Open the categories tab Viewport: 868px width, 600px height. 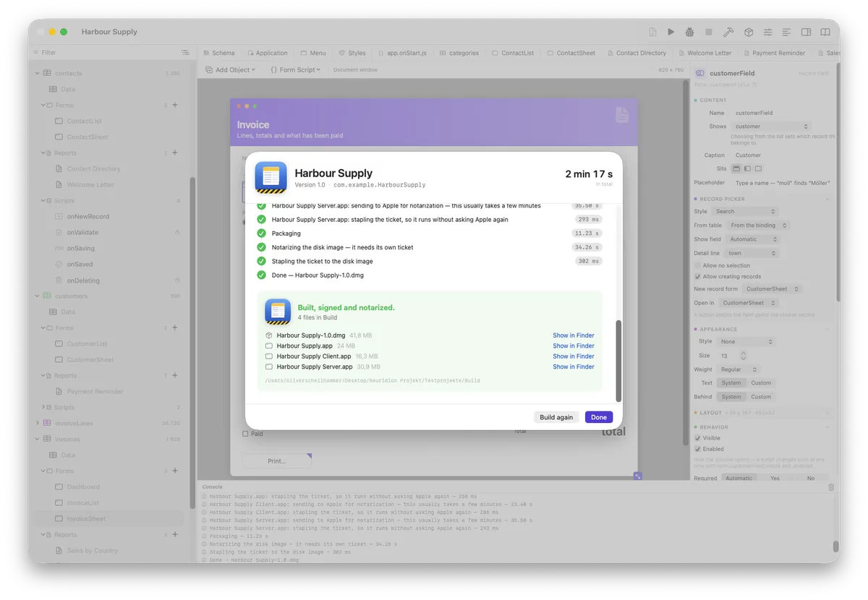click(459, 53)
